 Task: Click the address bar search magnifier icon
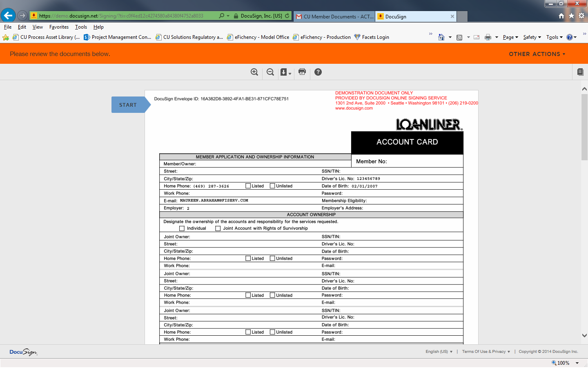222,16
